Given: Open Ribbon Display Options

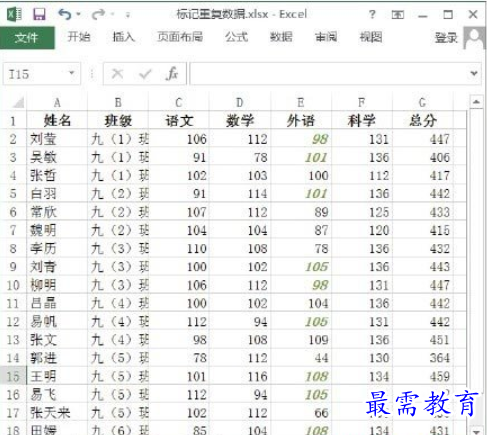Looking at the screenshot, I should (398, 14).
